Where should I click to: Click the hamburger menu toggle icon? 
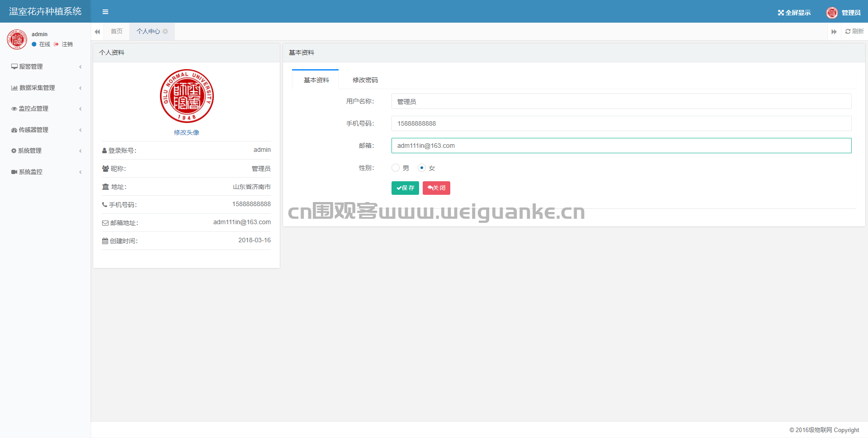tap(105, 12)
